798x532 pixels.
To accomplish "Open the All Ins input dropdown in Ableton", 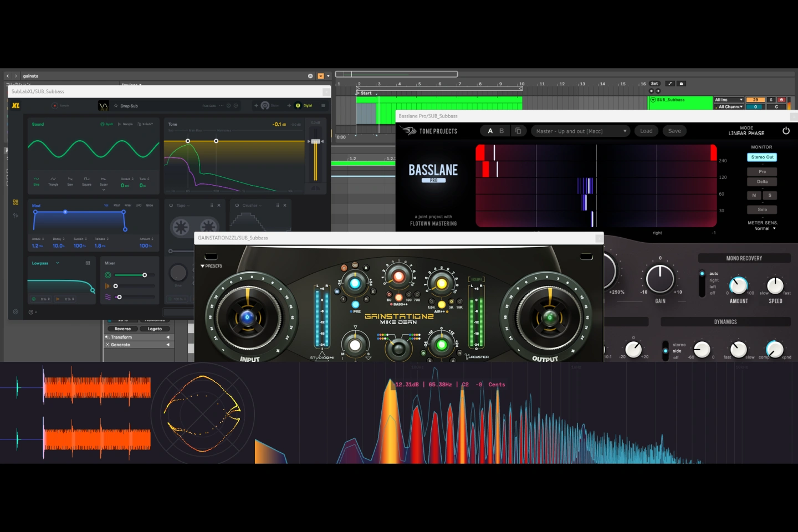I will (728, 100).
